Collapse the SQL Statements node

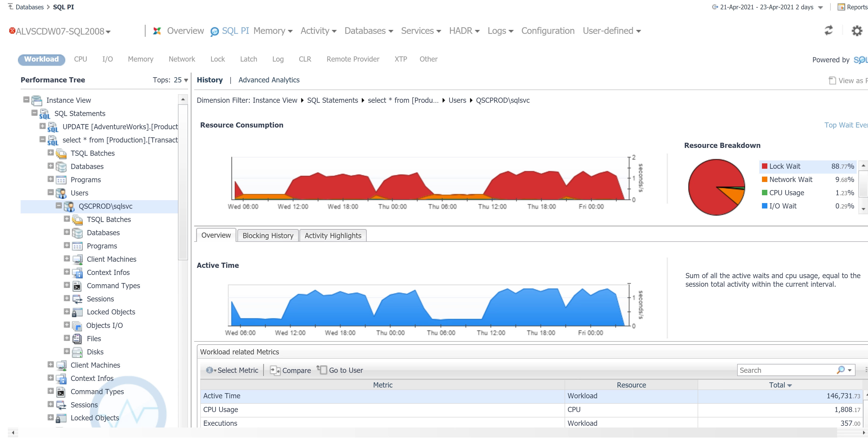click(x=34, y=113)
